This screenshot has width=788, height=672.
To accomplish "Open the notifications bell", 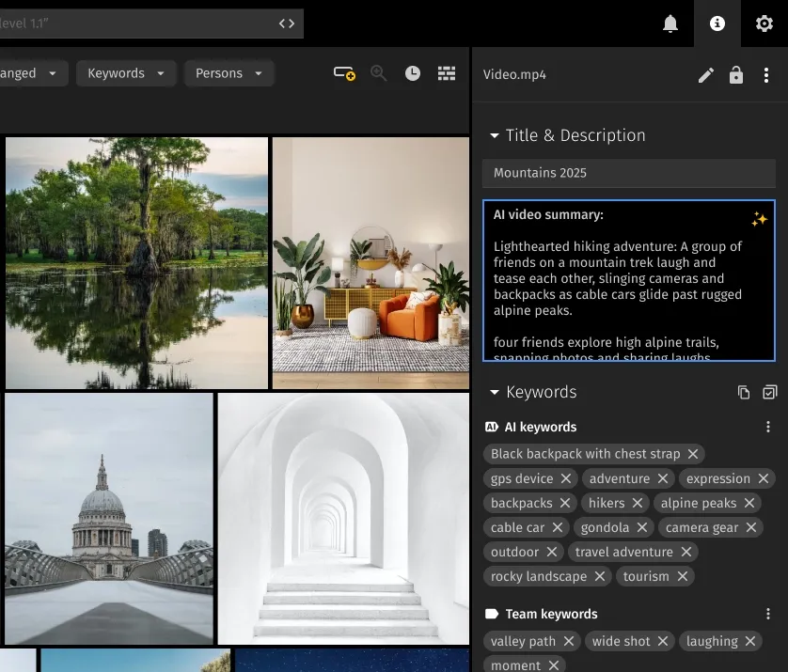I will tap(670, 23).
